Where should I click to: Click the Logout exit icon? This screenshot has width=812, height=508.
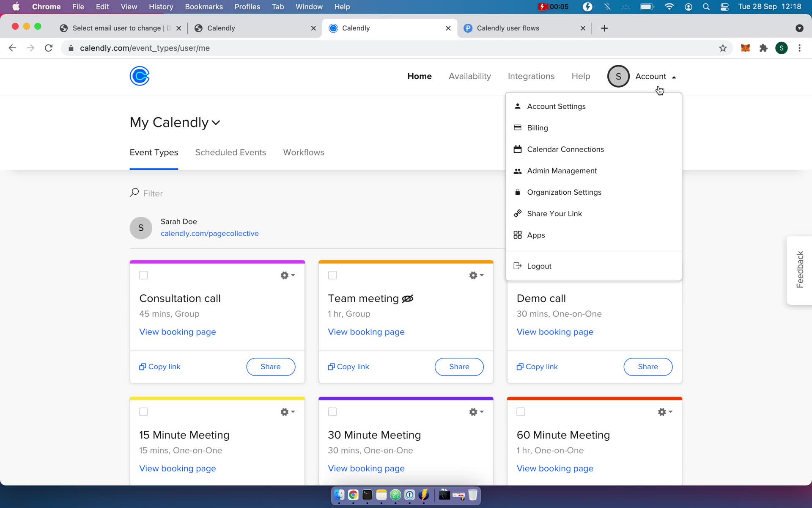[x=517, y=266]
